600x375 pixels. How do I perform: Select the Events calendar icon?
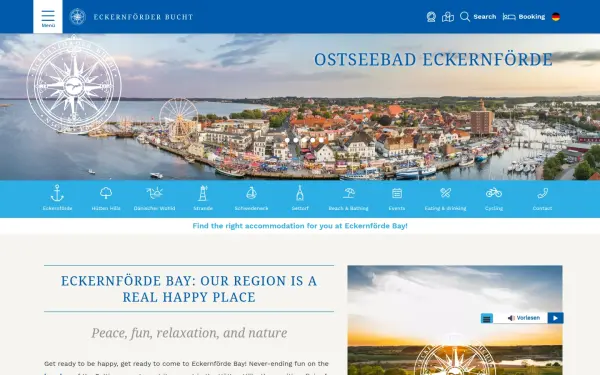click(397, 193)
